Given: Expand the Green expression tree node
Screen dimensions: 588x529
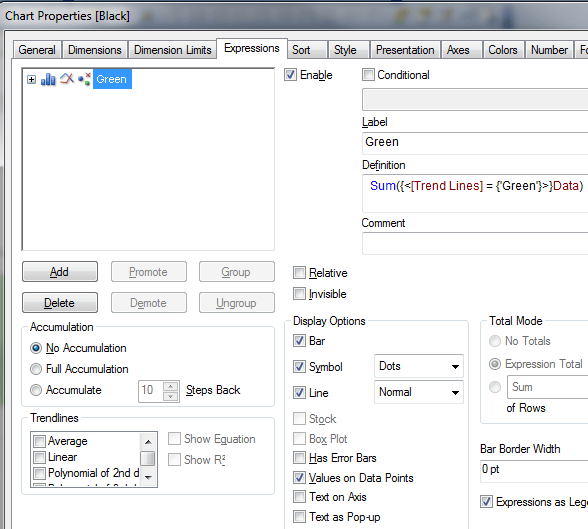Looking at the screenshot, I should click(32, 79).
